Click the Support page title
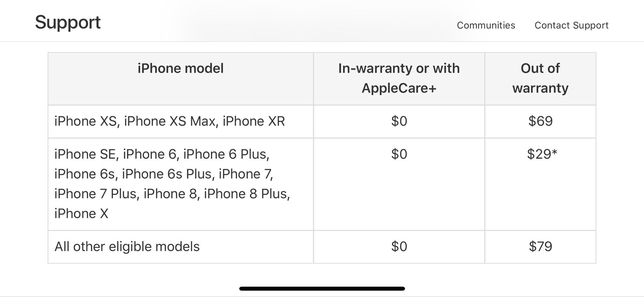This screenshot has height=297, width=644. coord(68,23)
